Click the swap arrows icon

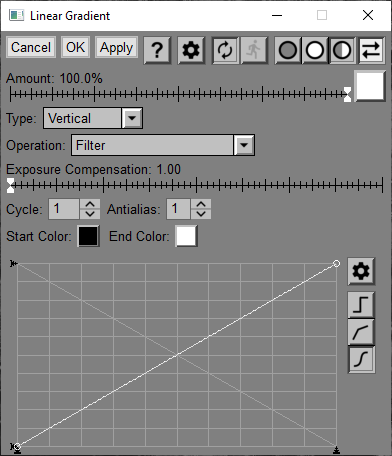[371, 50]
